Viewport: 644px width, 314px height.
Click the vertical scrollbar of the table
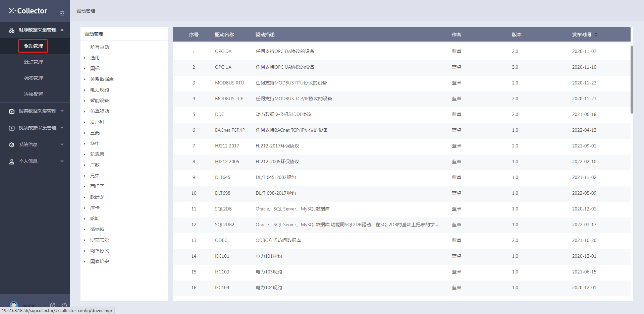[x=632, y=79]
